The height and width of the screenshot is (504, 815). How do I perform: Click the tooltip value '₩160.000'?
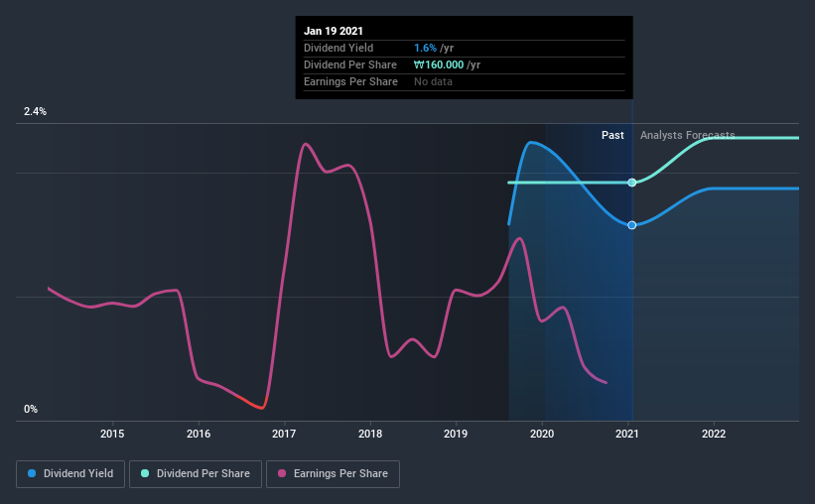(439, 64)
